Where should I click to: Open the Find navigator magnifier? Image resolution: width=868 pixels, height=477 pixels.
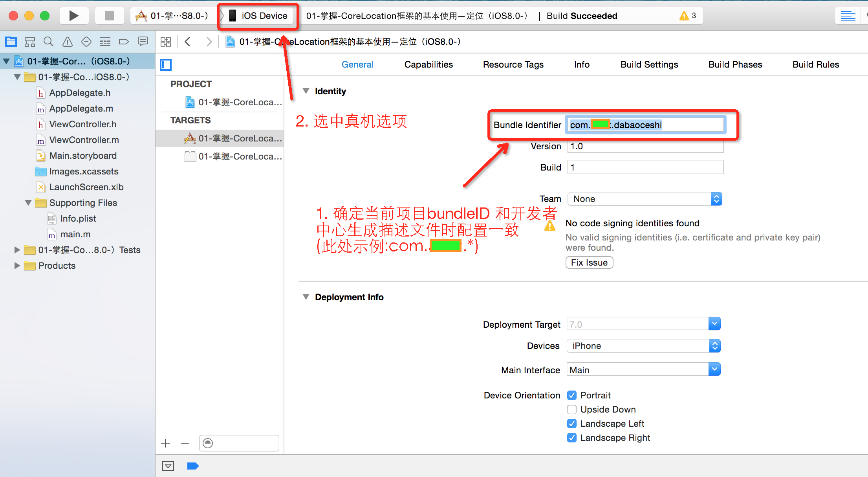[49, 41]
